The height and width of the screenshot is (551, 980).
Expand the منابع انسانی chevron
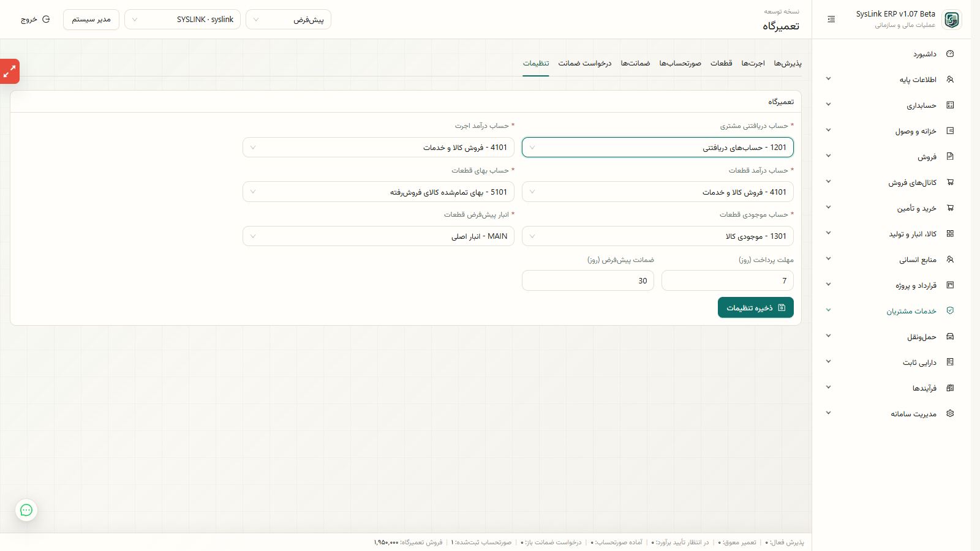828,259
